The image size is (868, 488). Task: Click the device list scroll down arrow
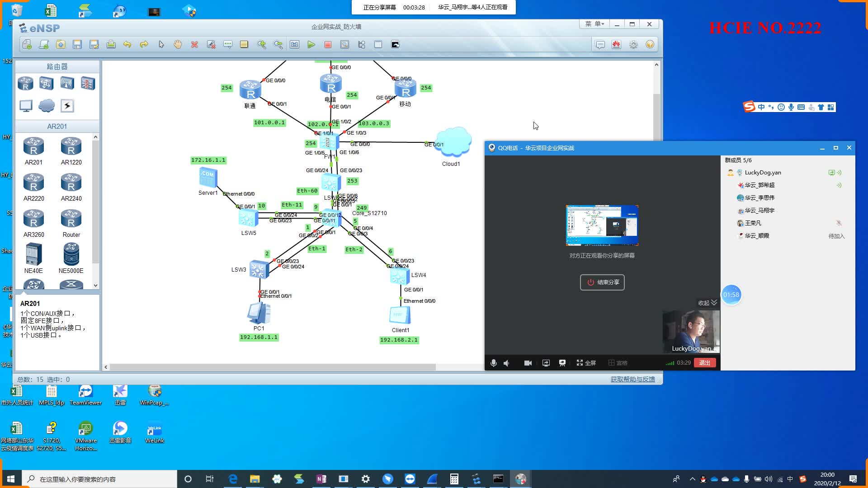click(x=95, y=286)
